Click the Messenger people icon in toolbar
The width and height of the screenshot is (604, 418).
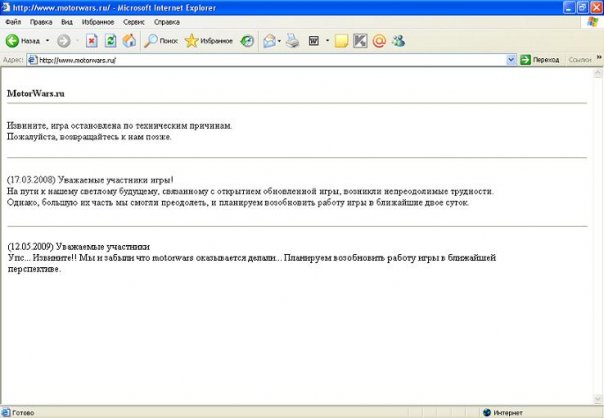tap(398, 41)
